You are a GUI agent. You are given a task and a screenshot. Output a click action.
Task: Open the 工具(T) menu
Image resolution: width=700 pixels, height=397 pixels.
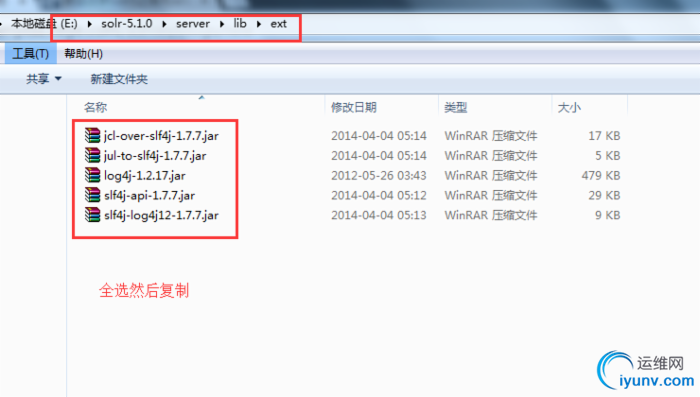[x=30, y=54]
